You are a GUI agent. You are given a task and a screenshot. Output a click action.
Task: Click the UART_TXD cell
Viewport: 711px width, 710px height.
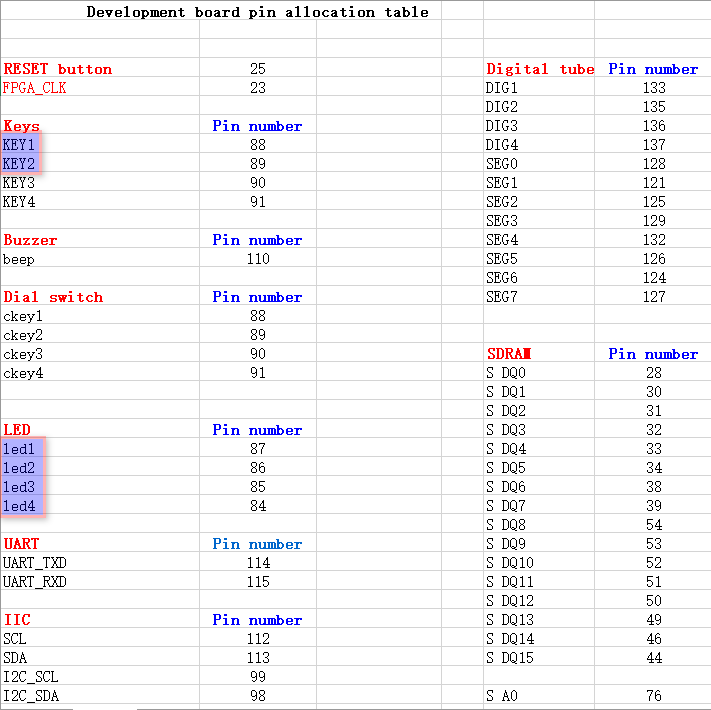35,563
